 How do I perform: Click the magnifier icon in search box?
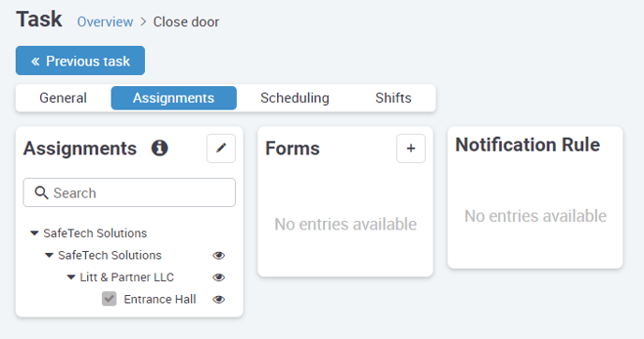click(41, 192)
